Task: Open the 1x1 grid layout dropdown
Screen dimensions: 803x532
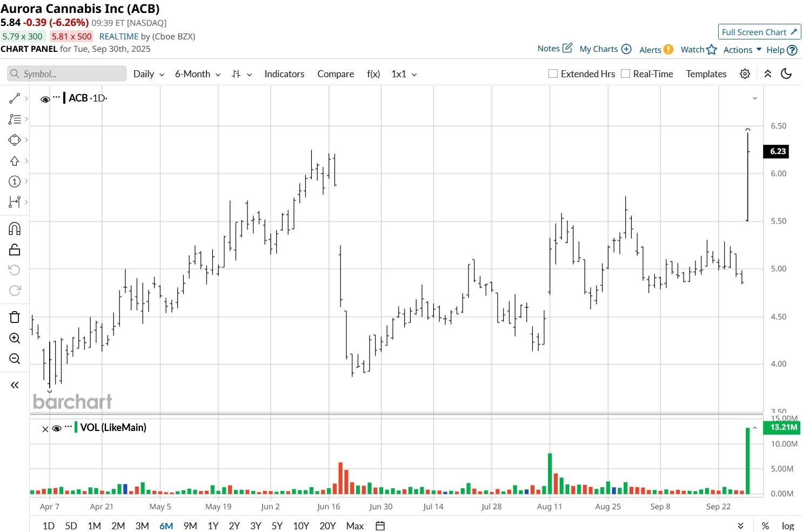Action: pyautogui.click(x=404, y=74)
